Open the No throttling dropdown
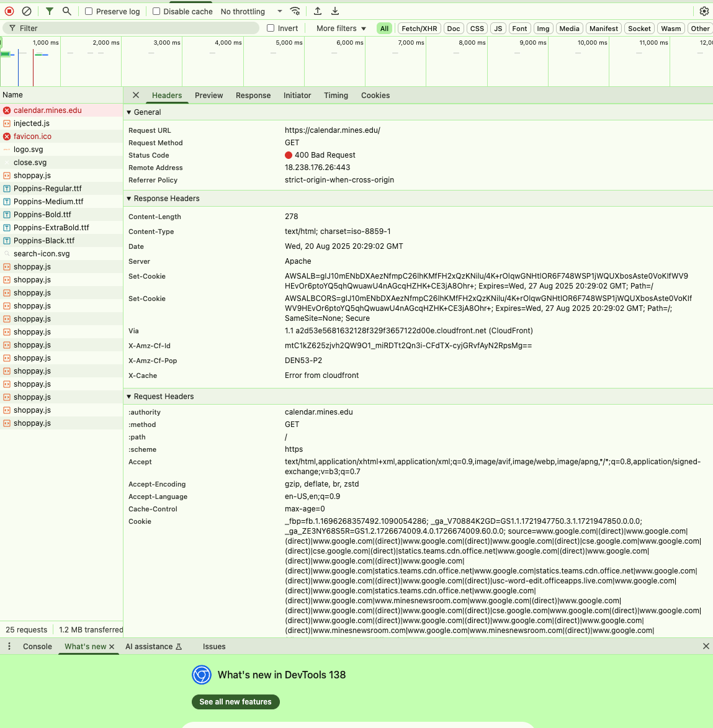Image resolution: width=713 pixels, height=728 pixels. pyautogui.click(x=251, y=11)
